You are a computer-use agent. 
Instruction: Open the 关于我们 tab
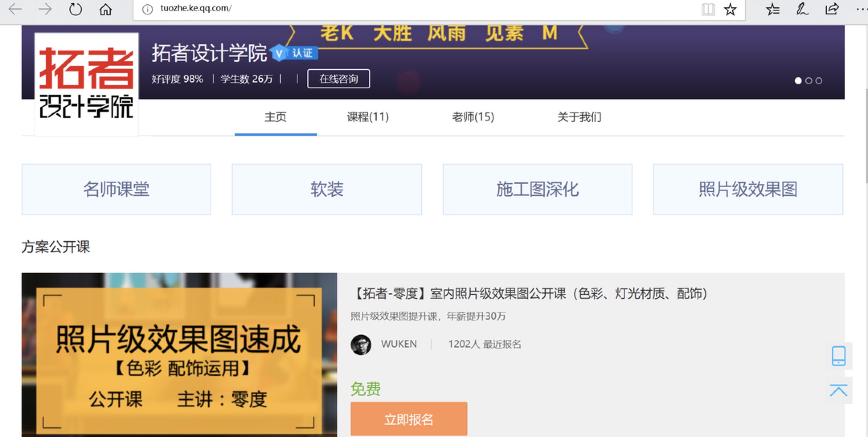579,117
